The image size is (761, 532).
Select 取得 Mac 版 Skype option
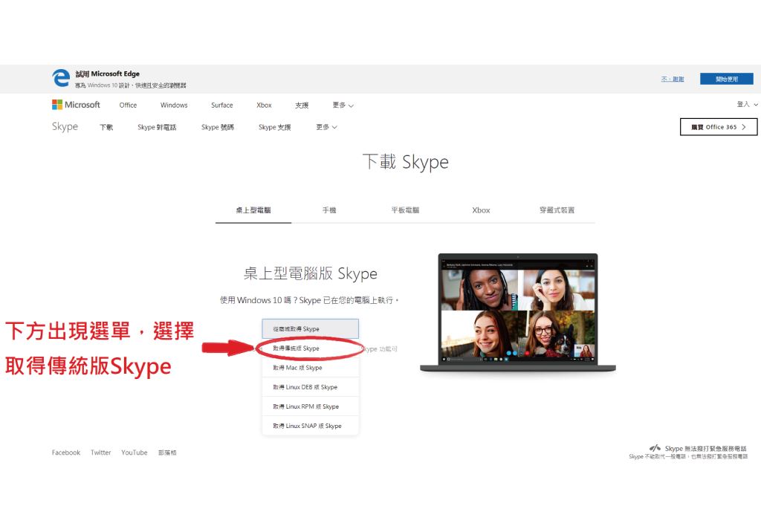pos(310,368)
